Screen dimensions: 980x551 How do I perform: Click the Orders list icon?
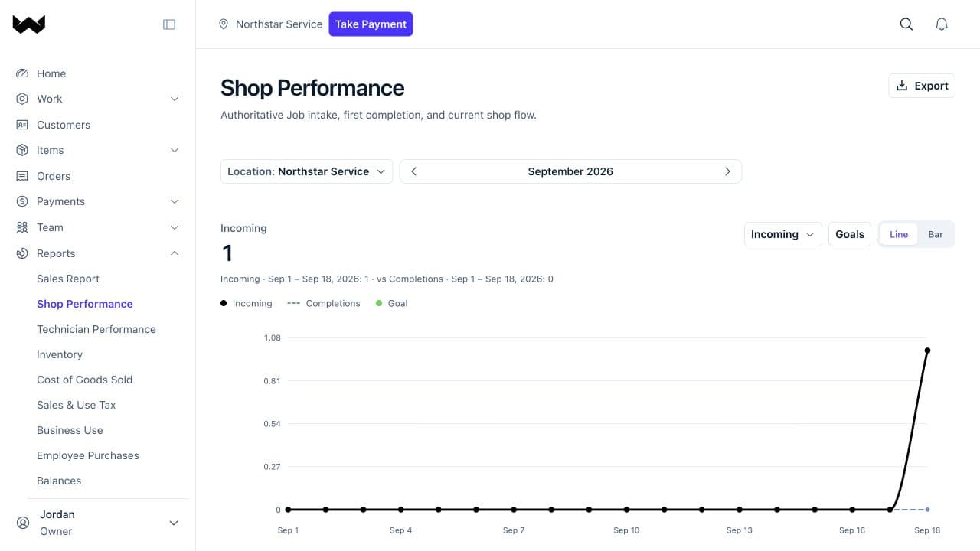tap(22, 176)
